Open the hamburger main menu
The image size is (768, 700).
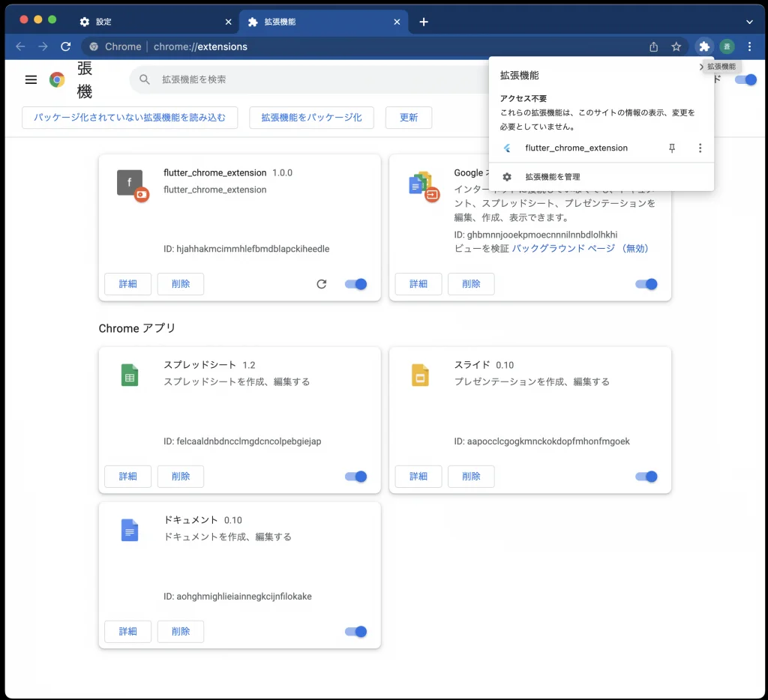[x=31, y=79]
